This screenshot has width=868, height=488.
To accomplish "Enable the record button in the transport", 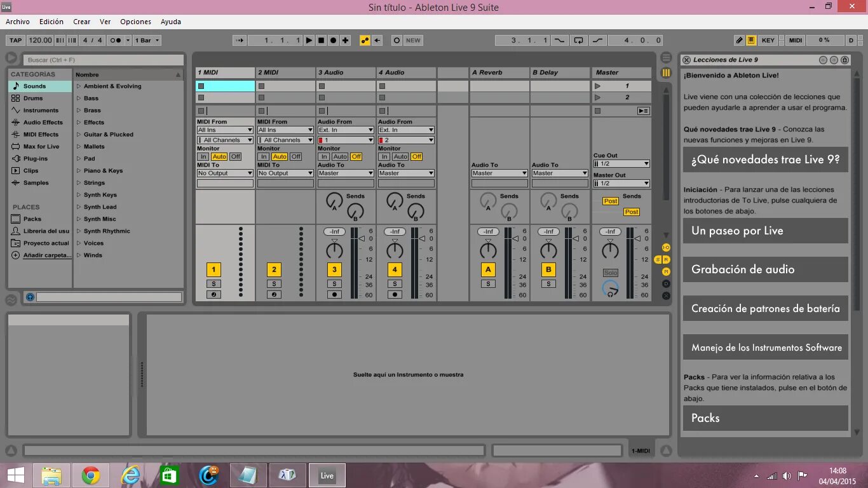I will coord(332,40).
